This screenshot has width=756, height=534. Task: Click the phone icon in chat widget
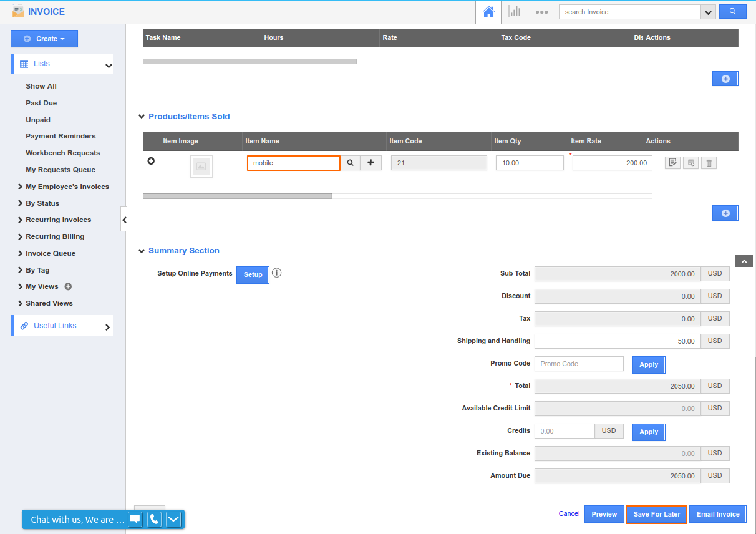pos(154,519)
